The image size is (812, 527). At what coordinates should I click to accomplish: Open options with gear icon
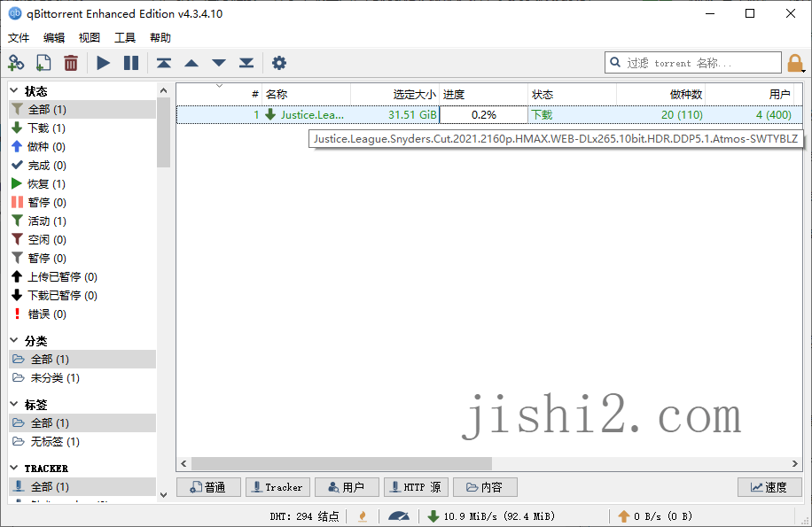(x=279, y=63)
